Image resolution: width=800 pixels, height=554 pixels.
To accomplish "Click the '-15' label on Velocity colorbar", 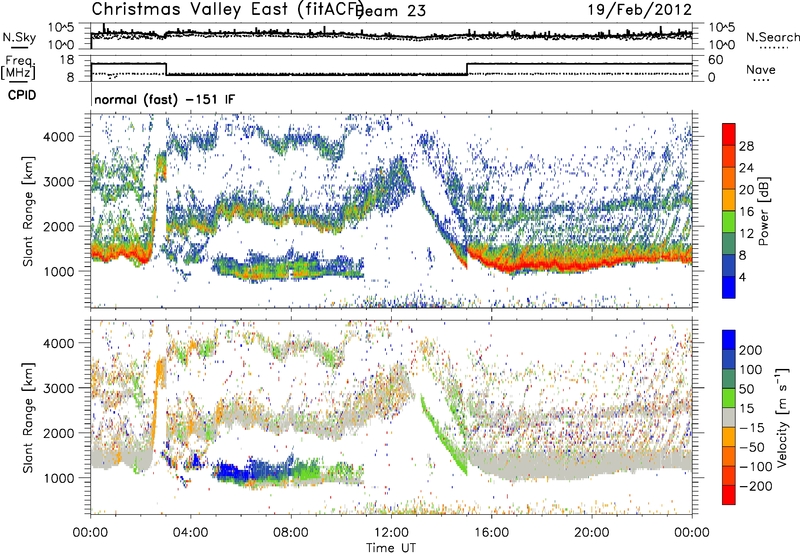I will point(752,428).
